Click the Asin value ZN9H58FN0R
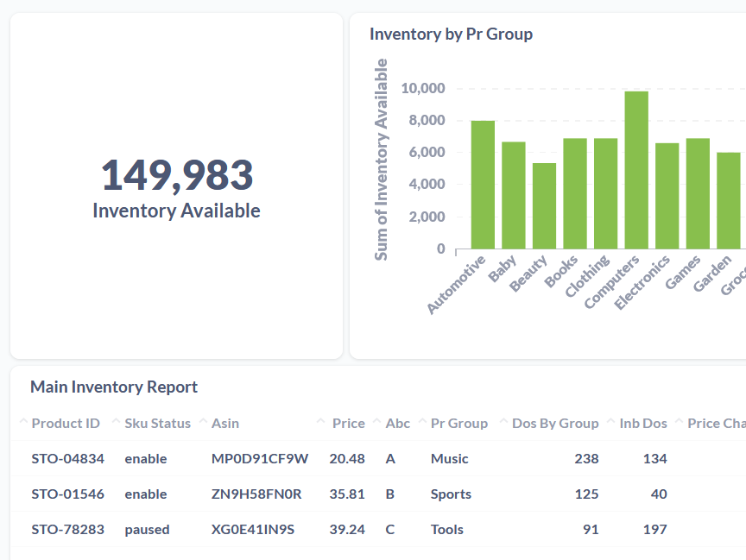 click(x=256, y=494)
